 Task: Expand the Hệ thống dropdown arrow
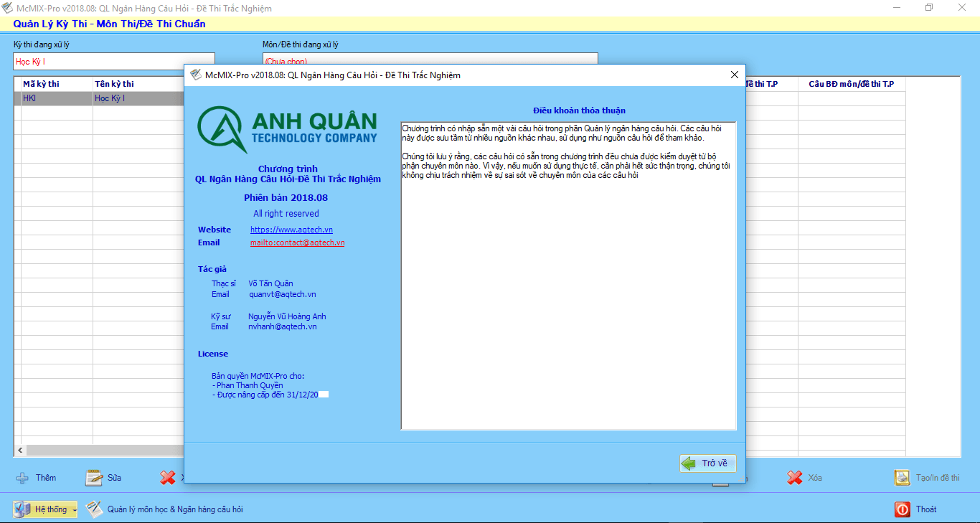tap(75, 509)
